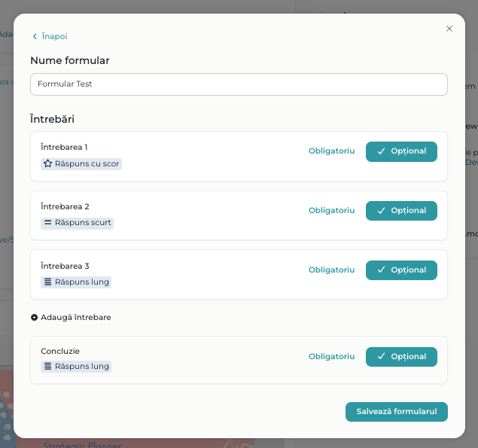Set Întrebarea 2 to Obligatoriu

(x=331, y=211)
